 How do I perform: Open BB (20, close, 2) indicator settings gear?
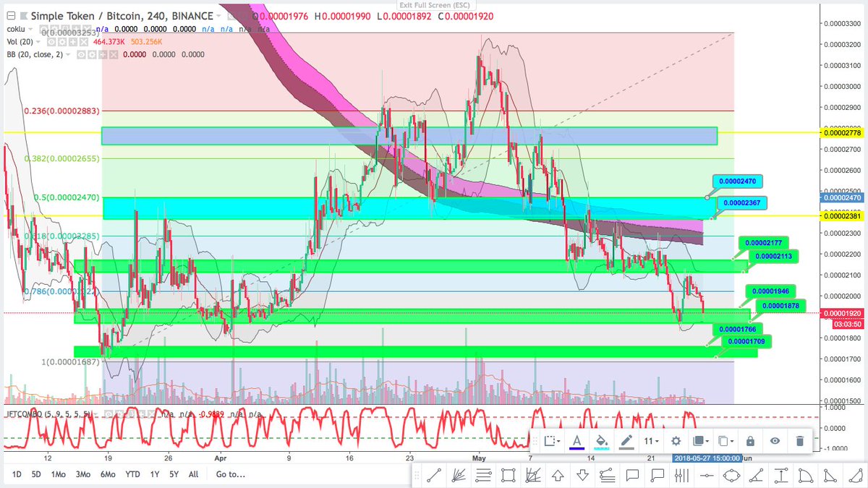(x=93, y=54)
